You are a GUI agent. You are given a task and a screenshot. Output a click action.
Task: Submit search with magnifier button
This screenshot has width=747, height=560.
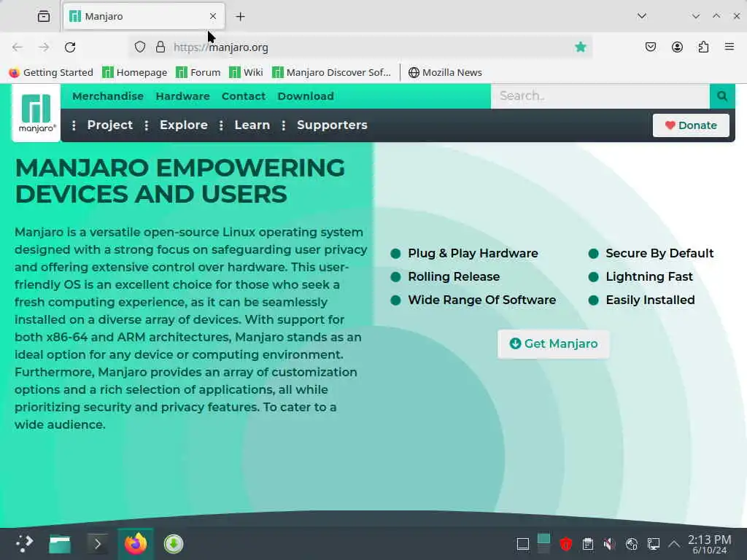[x=722, y=96]
